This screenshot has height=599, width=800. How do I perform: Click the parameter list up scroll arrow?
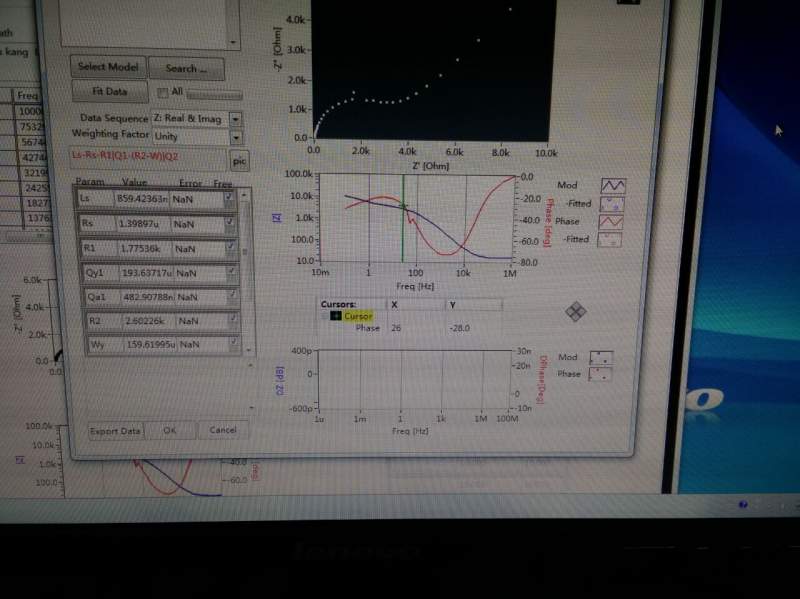(244, 195)
